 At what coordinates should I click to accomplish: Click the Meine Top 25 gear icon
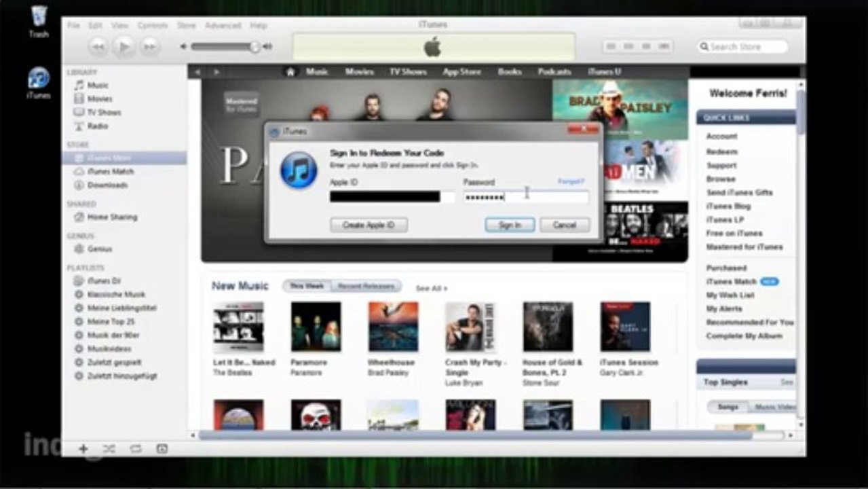pyautogui.click(x=79, y=321)
